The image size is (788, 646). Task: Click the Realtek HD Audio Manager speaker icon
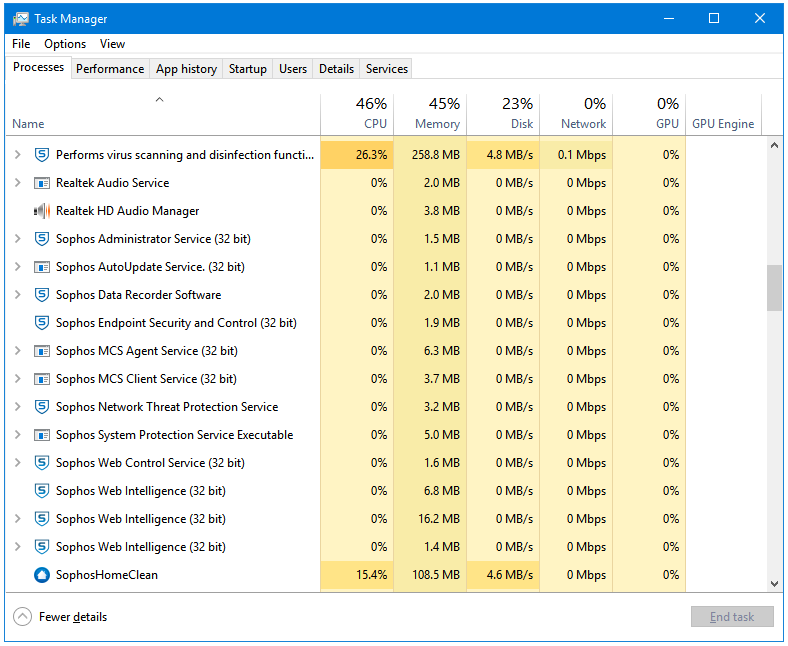coord(42,211)
